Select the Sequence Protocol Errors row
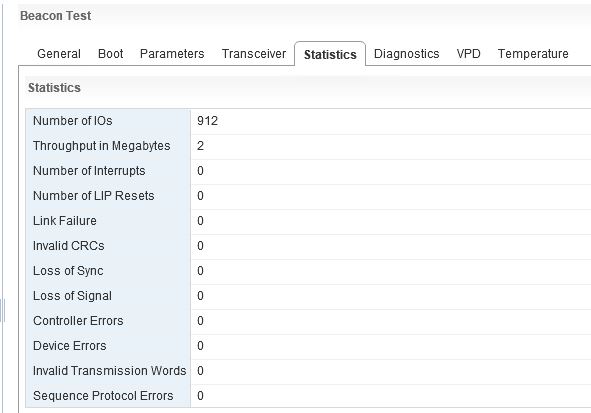The height and width of the screenshot is (413, 591). [x=308, y=396]
